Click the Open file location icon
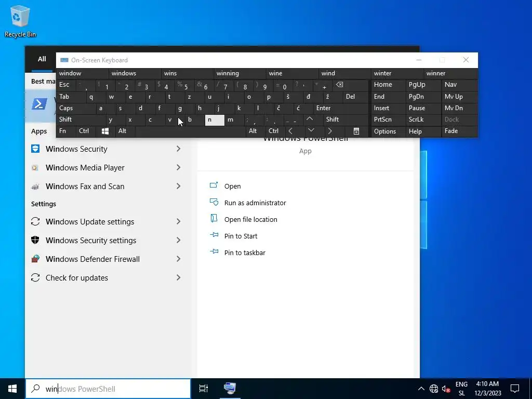The image size is (532, 399). click(214, 219)
